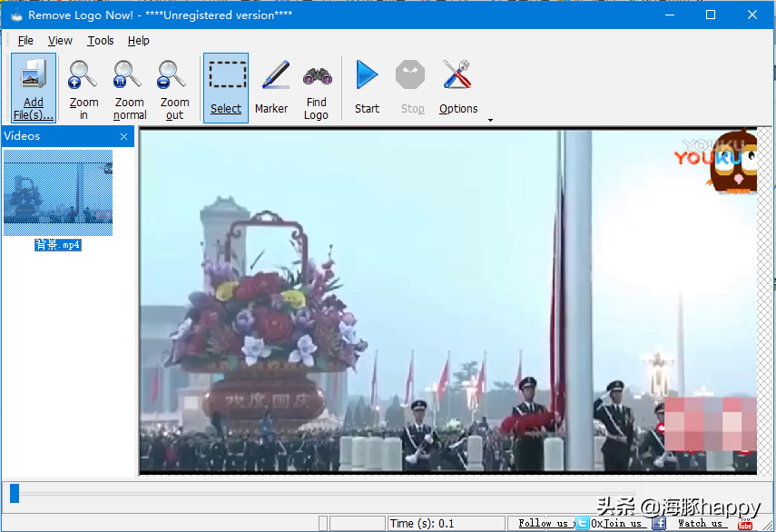Viewport: 776px width, 532px height.
Task: Select the 背景.mp4 video thumbnail
Action: point(58,192)
